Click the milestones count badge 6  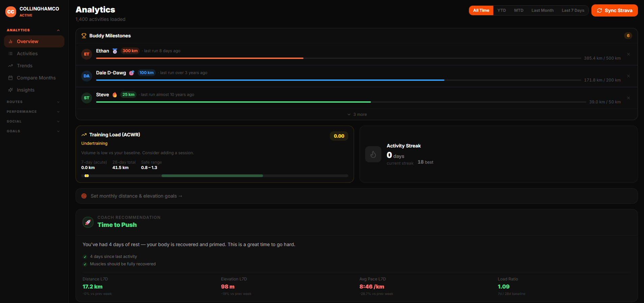628,36
